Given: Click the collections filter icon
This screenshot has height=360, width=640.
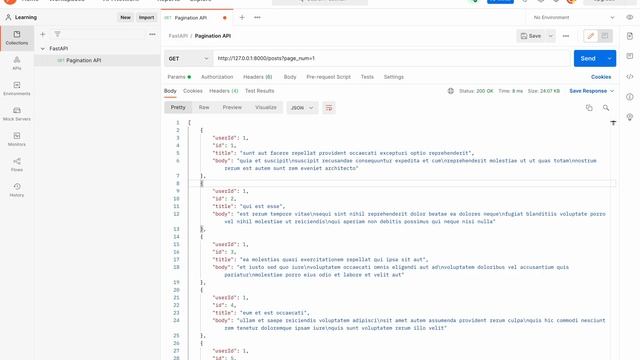Looking at the screenshot, I should [x=58, y=34].
